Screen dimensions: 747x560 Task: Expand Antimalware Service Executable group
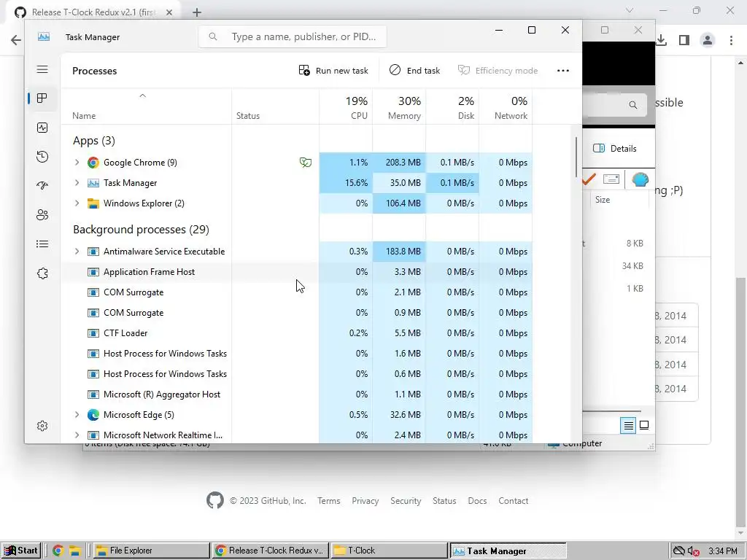[x=77, y=252]
